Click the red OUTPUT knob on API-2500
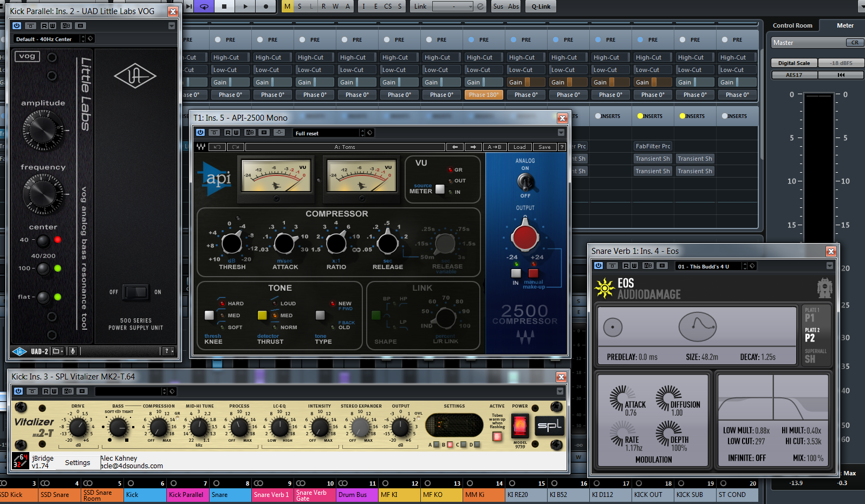The width and height of the screenshot is (865, 504). (x=525, y=237)
